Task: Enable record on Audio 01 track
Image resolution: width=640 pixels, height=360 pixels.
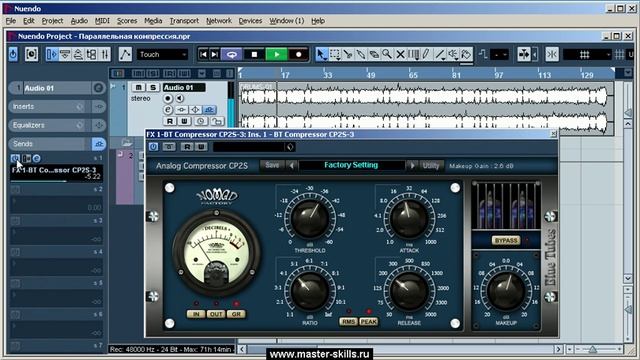Action: click(x=167, y=98)
